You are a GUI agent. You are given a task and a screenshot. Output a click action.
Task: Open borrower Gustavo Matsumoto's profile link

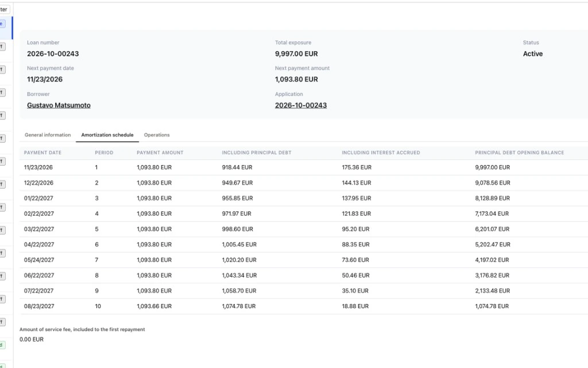(59, 105)
